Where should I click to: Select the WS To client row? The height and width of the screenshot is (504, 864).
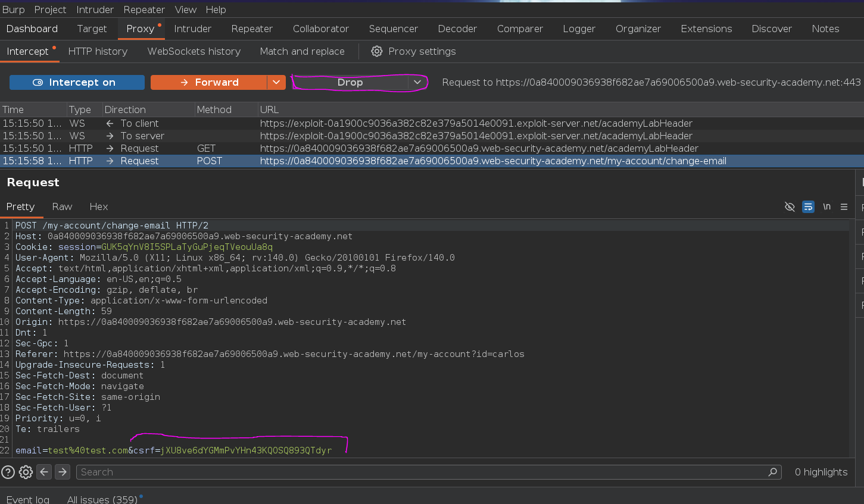[x=432, y=123]
